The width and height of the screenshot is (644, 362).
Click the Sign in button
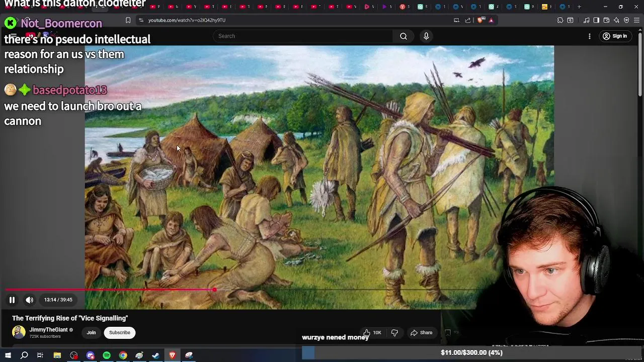tap(615, 36)
